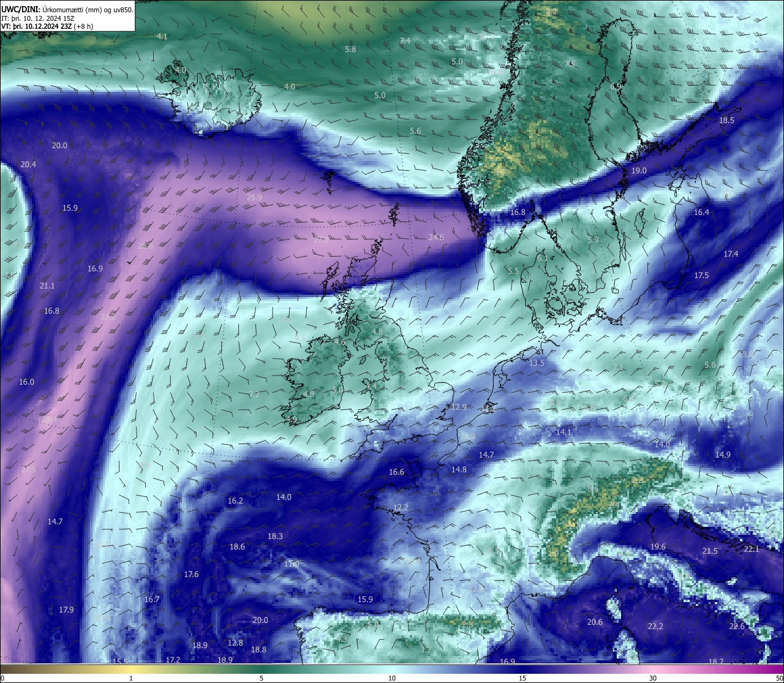The image size is (784, 683).
Task: Click the 18.7 value label
Action: click(716, 662)
